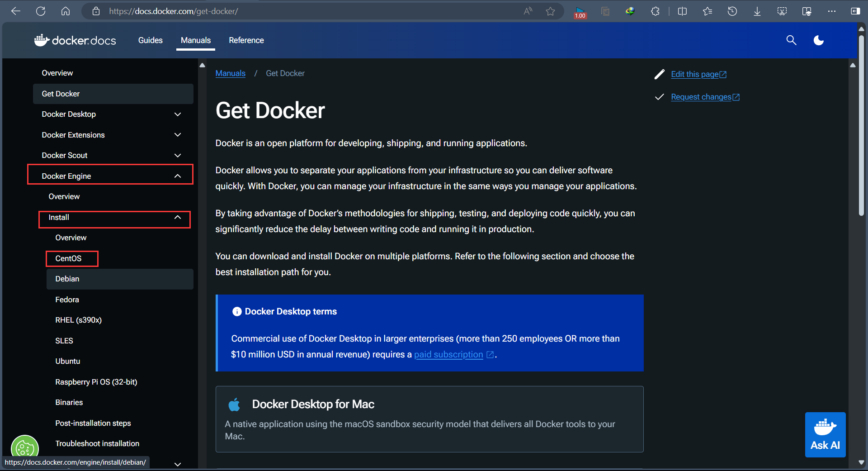Click sidebar scroll up arrow
The height and width of the screenshot is (471, 868).
click(202, 65)
